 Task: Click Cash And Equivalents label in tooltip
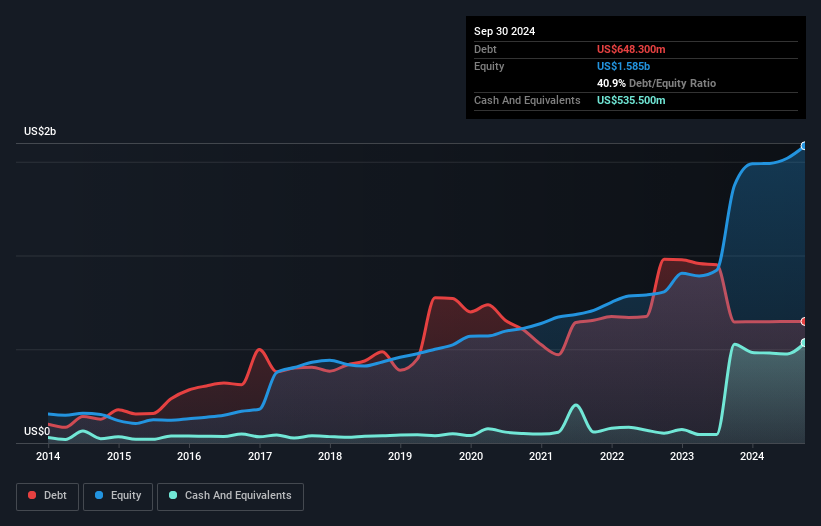click(527, 100)
